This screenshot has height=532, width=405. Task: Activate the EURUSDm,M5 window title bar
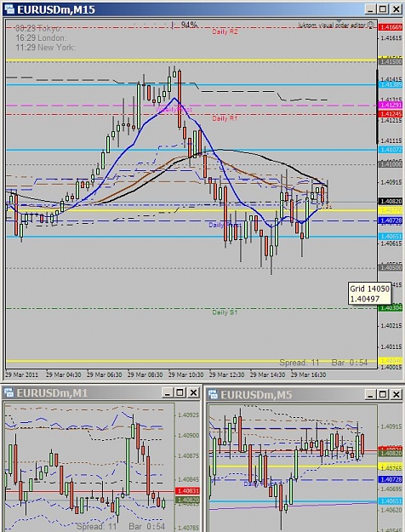pos(305,394)
